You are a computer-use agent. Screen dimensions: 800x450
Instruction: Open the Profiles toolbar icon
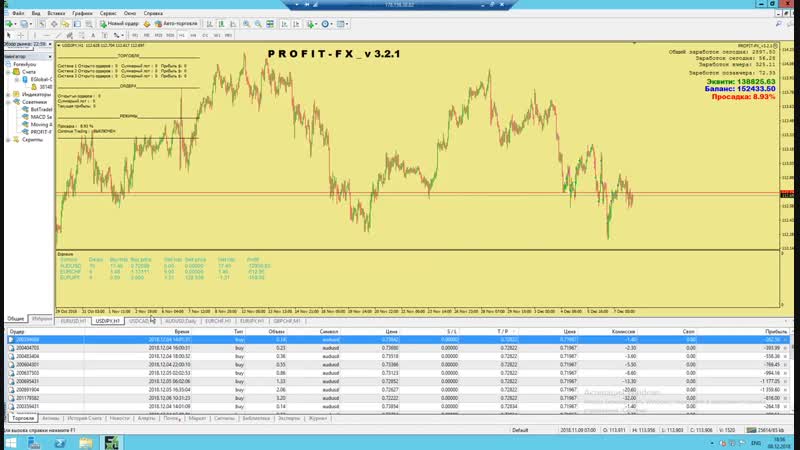pyautogui.click(x=24, y=24)
